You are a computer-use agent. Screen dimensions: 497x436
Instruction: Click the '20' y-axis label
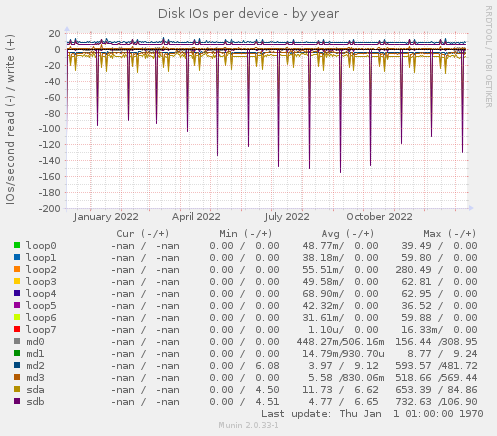click(54, 34)
